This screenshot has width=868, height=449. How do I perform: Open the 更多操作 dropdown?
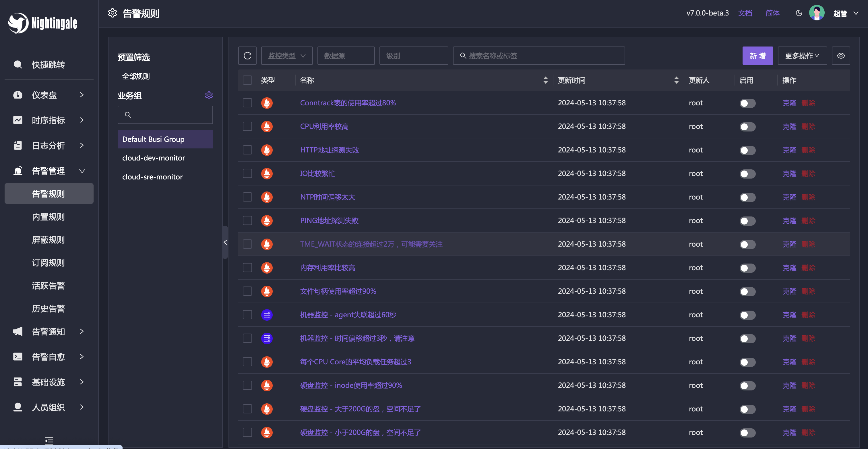pos(802,56)
